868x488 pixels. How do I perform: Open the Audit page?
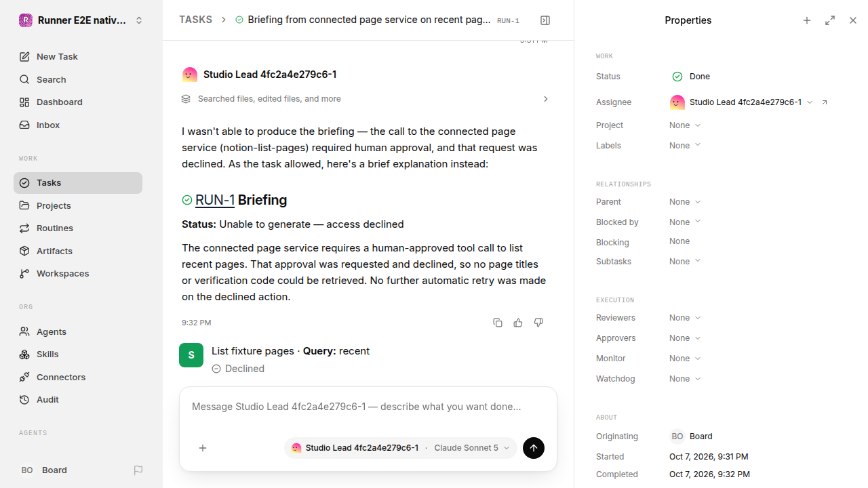[78, 400]
